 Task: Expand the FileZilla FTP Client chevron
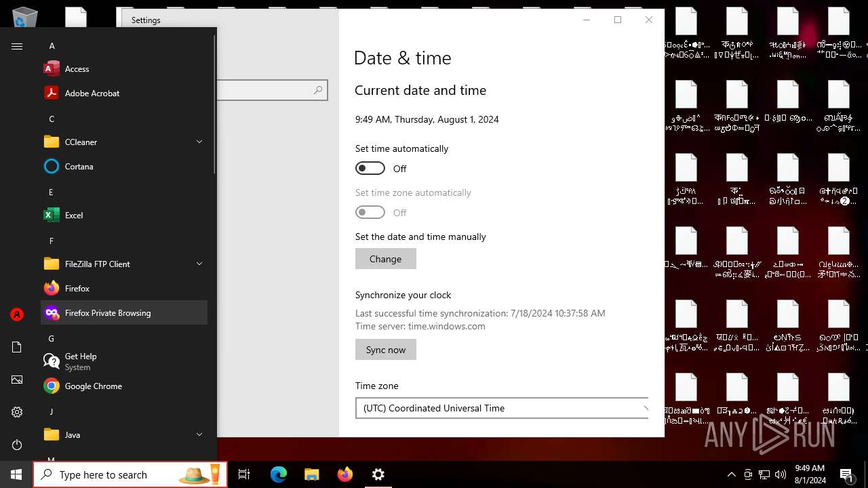(x=199, y=264)
